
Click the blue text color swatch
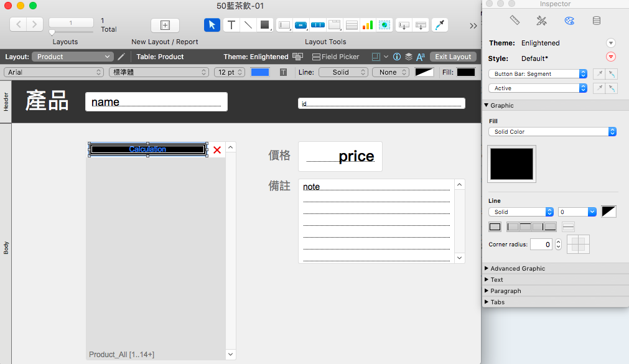pyautogui.click(x=260, y=72)
